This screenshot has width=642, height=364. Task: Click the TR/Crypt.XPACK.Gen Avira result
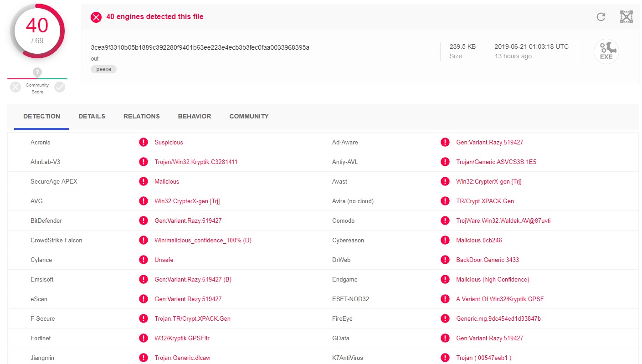point(485,201)
